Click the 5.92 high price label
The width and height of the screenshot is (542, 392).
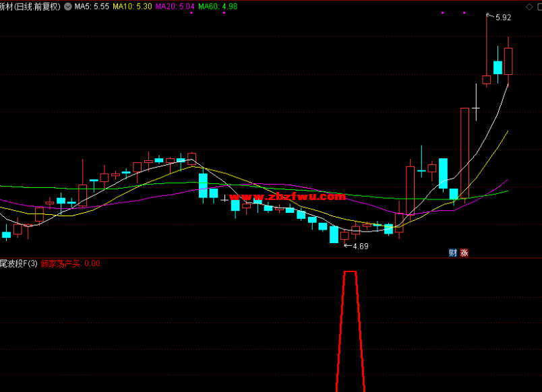[504, 18]
